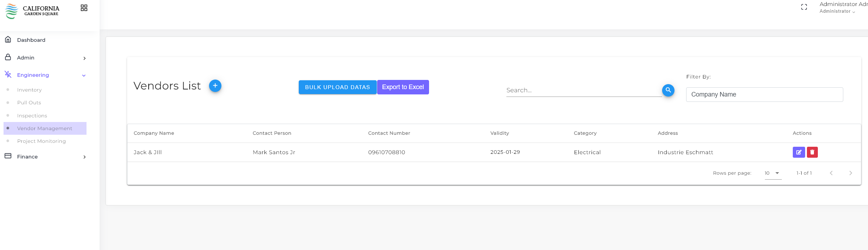The image size is (868, 250).
Task: Expand the Admin sidebar menu
Action: tap(45, 58)
